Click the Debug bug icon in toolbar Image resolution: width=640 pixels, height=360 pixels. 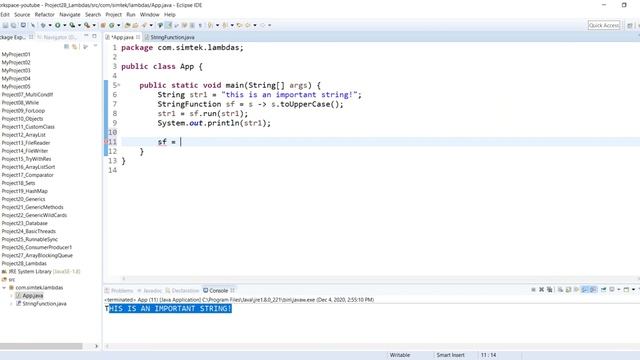pos(43,25)
